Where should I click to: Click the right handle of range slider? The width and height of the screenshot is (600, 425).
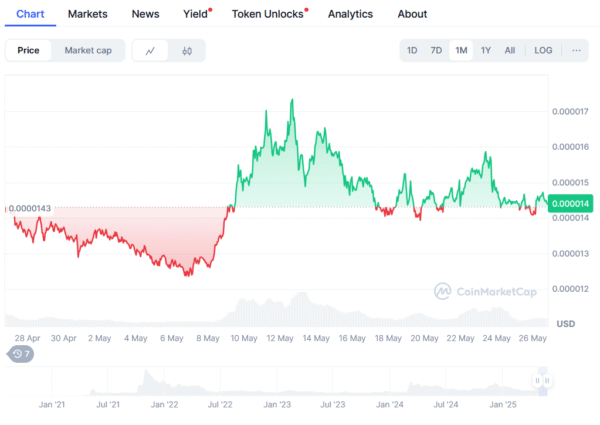[548, 381]
